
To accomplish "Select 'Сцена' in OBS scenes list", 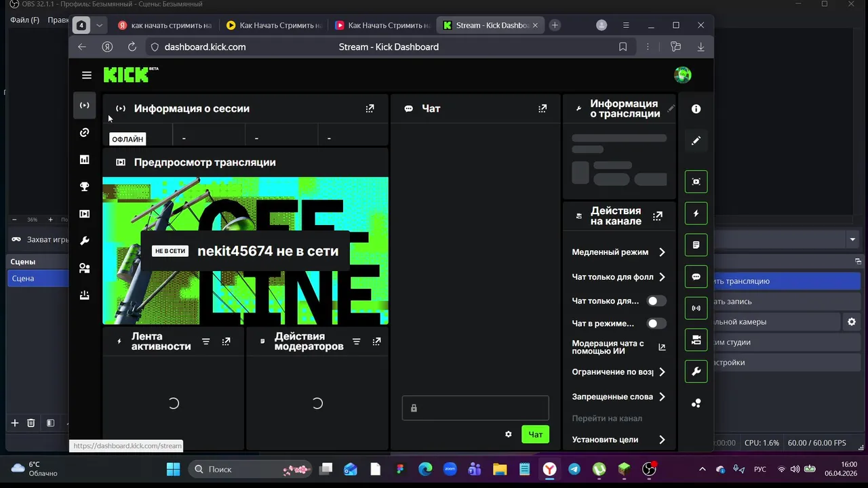I will (x=39, y=279).
